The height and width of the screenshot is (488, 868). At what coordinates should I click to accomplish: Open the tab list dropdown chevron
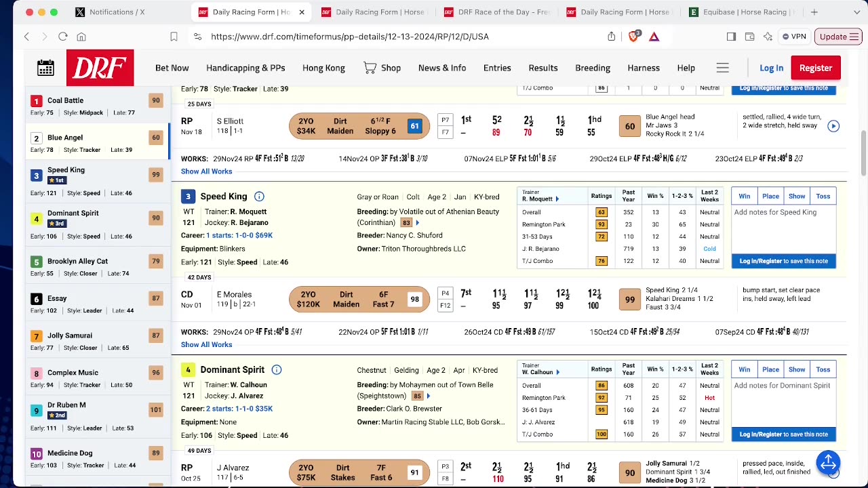tap(856, 12)
